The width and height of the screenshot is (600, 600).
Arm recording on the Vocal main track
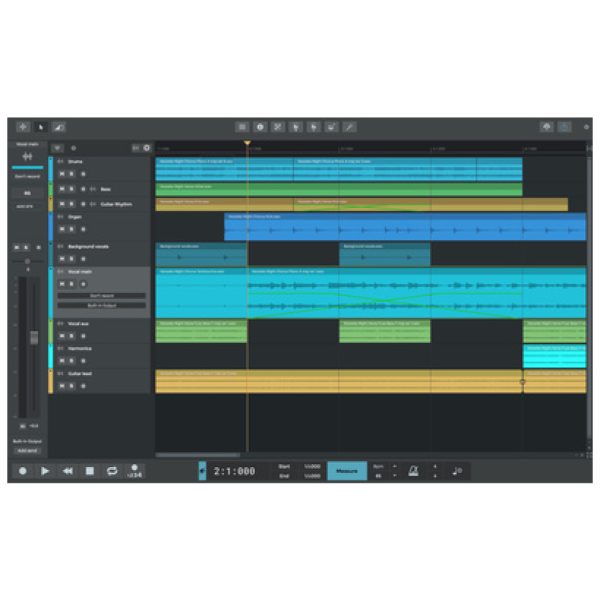(x=83, y=284)
